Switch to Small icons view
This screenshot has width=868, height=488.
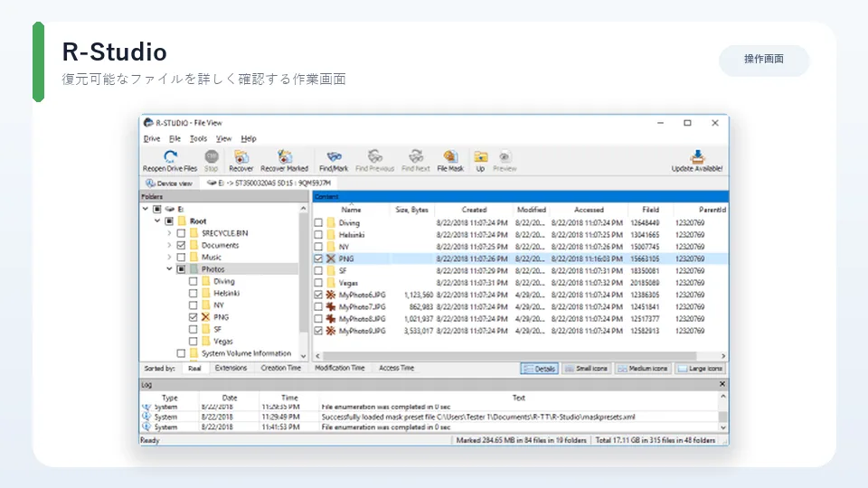pyautogui.click(x=586, y=369)
